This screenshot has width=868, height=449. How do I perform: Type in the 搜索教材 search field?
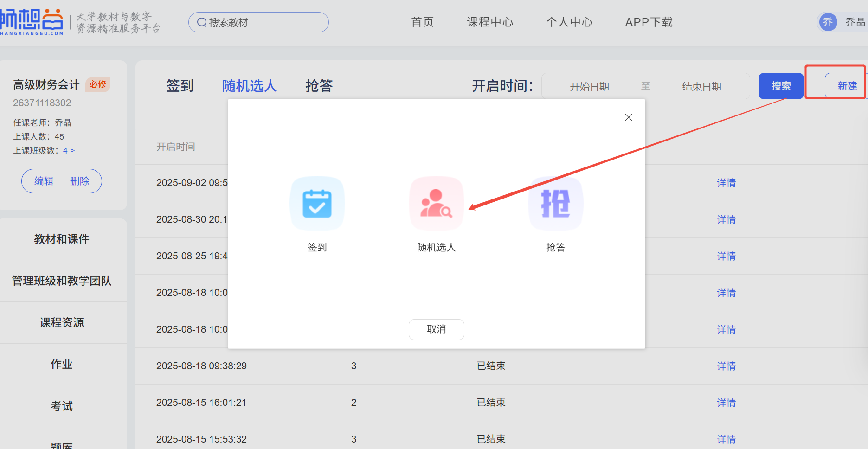(264, 22)
